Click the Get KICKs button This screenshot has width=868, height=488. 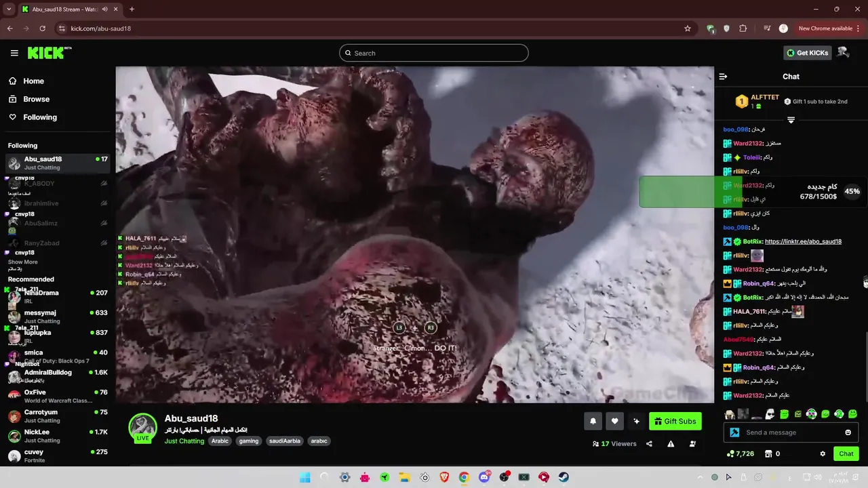point(807,53)
